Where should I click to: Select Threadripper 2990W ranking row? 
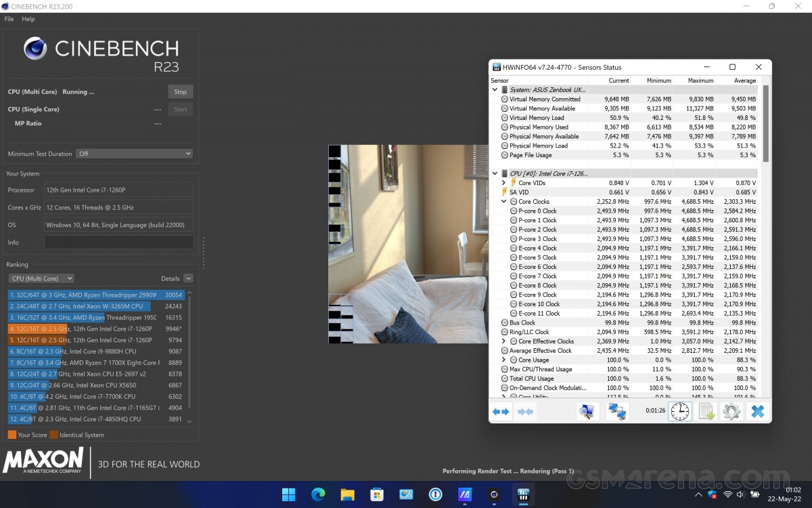coord(96,295)
